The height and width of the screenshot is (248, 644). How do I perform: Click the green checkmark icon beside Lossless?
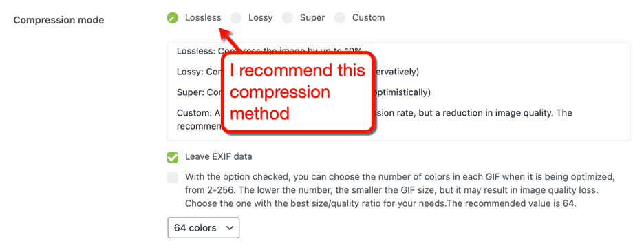(173, 18)
